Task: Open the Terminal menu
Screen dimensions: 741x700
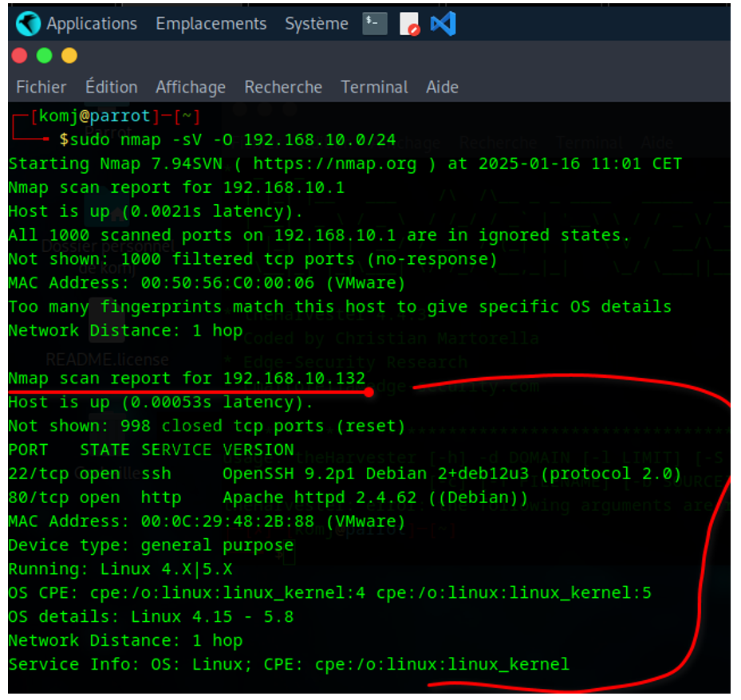Action: pyautogui.click(x=374, y=87)
